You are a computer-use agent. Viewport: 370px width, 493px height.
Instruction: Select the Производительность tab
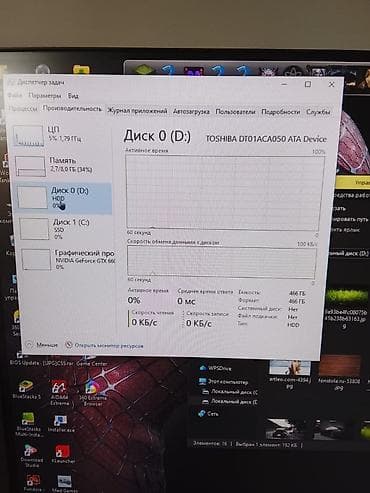[x=72, y=109]
